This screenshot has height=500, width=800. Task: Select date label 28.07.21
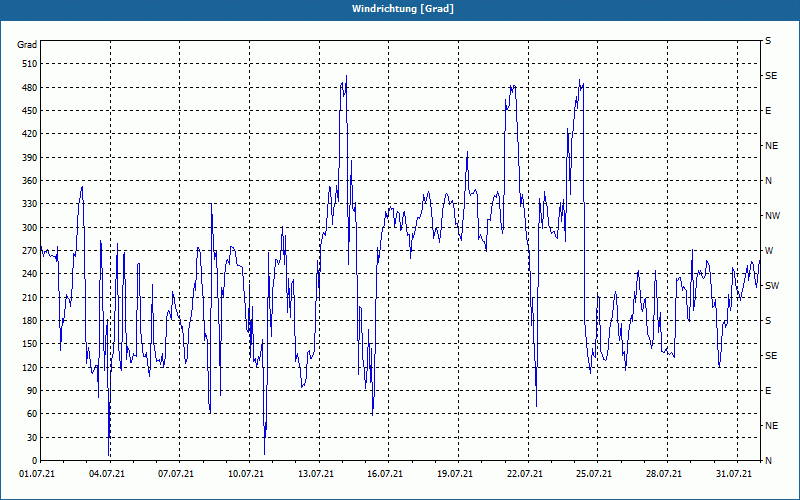[664, 474]
